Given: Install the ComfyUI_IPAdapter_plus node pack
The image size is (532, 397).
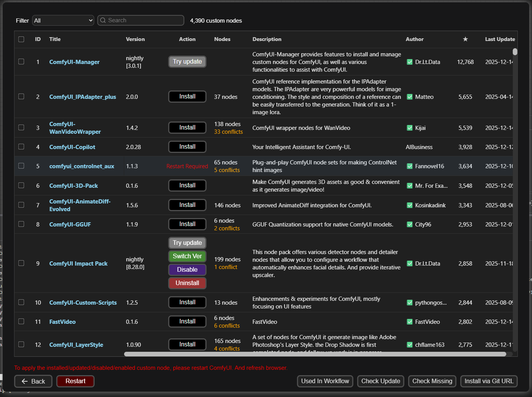Looking at the screenshot, I should click(x=187, y=97).
